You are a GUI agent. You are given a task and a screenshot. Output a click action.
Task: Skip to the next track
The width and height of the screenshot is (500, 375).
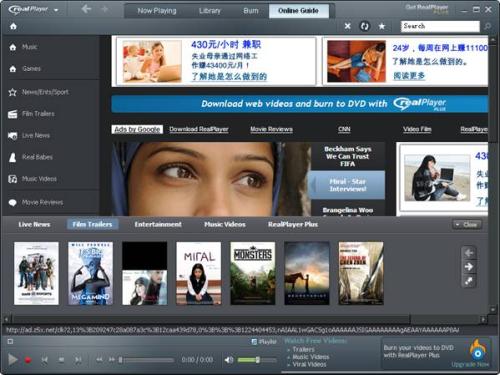point(78,360)
